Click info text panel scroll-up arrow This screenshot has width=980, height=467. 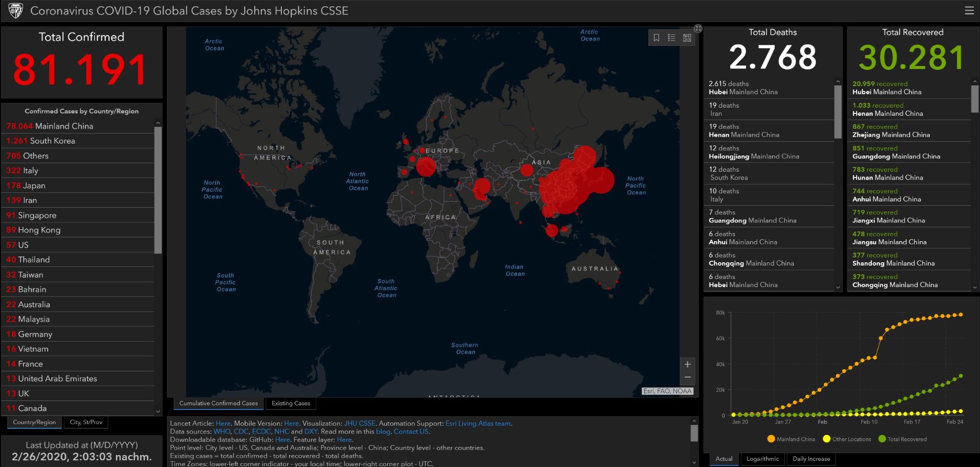(x=694, y=421)
